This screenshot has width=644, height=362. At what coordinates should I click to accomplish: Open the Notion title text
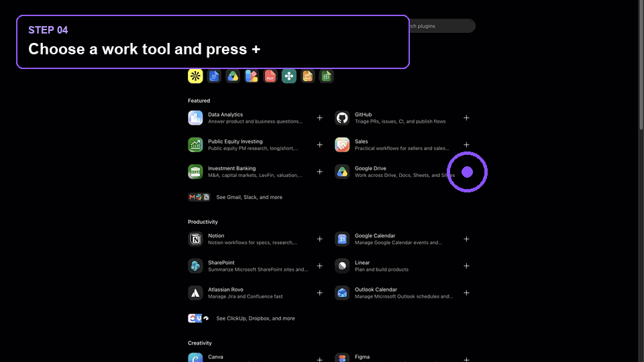pos(216,235)
